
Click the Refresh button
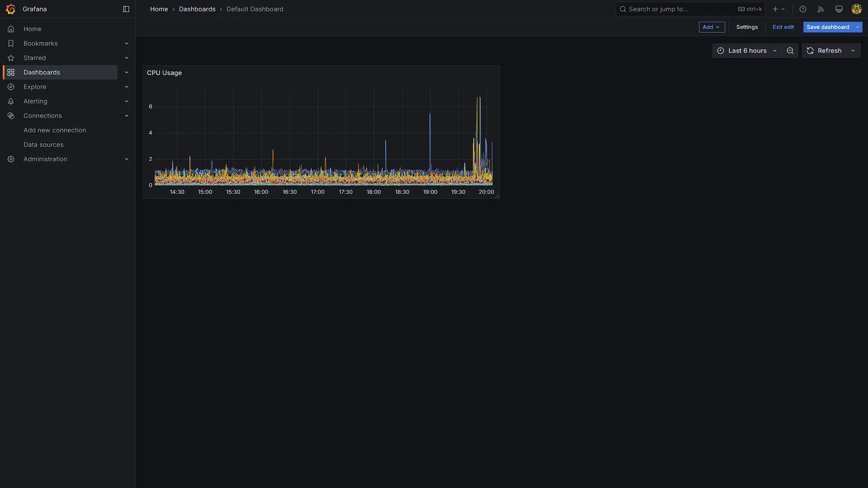tap(824, 51)
